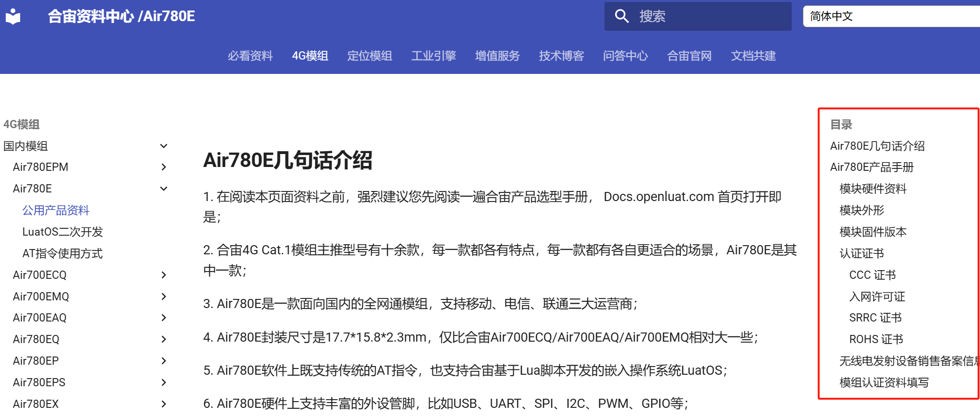
Task: Jump to SRRC 证书 in 目录
Action: 875,318
